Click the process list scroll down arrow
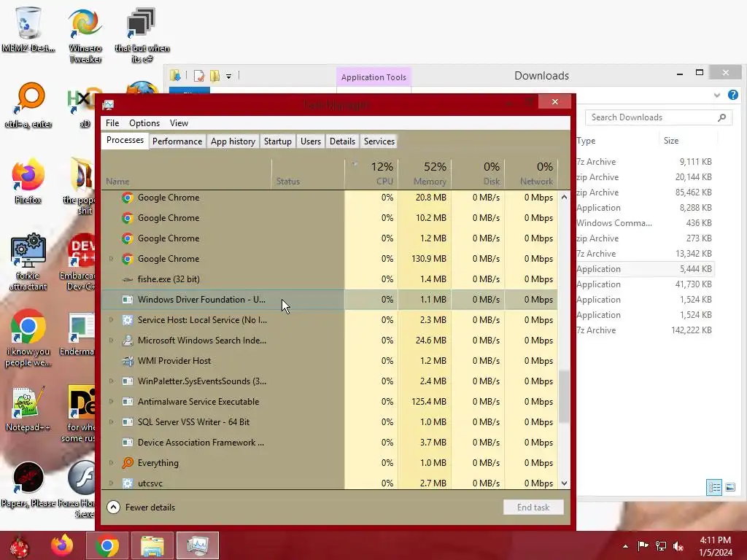This screenshot has height=560, width=747. coord(564,483)
